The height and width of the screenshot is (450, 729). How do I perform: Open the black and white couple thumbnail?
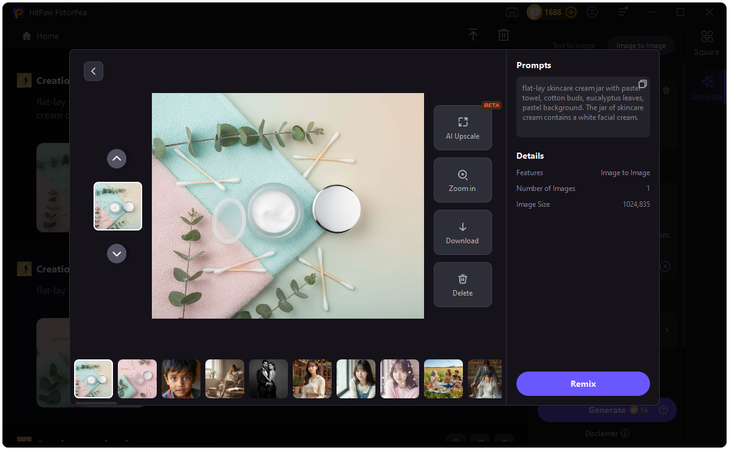point(268,379)
